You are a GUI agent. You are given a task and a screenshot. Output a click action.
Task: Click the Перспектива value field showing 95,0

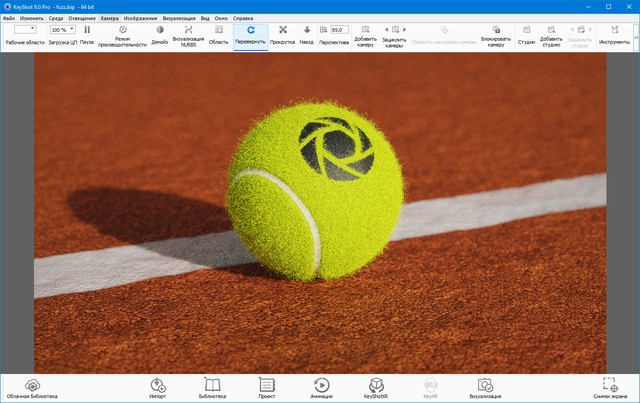coord(337,30)
